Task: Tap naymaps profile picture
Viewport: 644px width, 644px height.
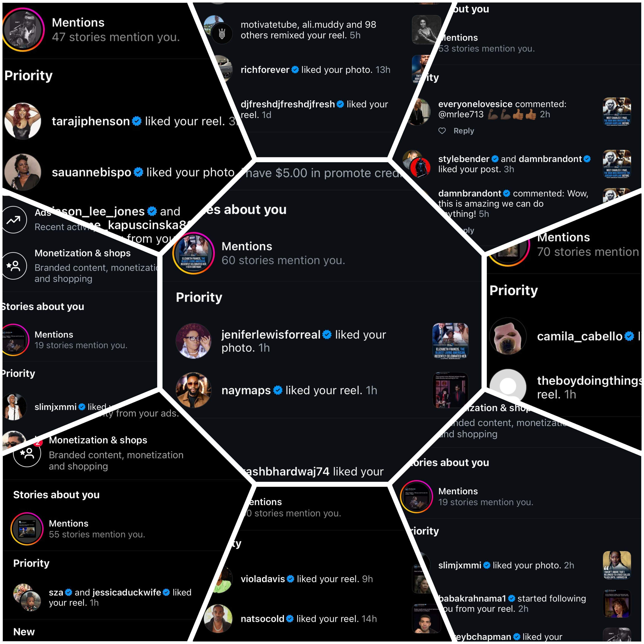Action: point(193,390)
